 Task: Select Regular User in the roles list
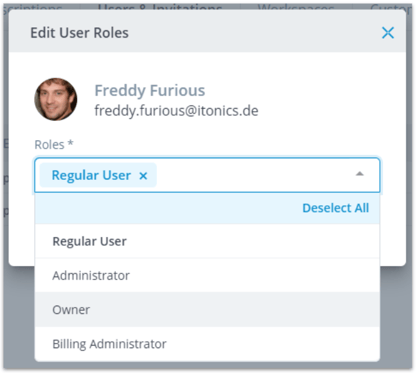point(207,241)
